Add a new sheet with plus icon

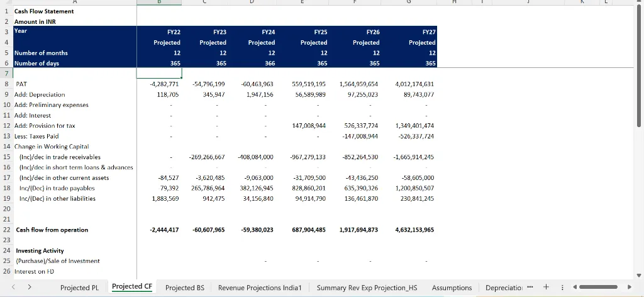pyautogui.click(x=546, y=288)
